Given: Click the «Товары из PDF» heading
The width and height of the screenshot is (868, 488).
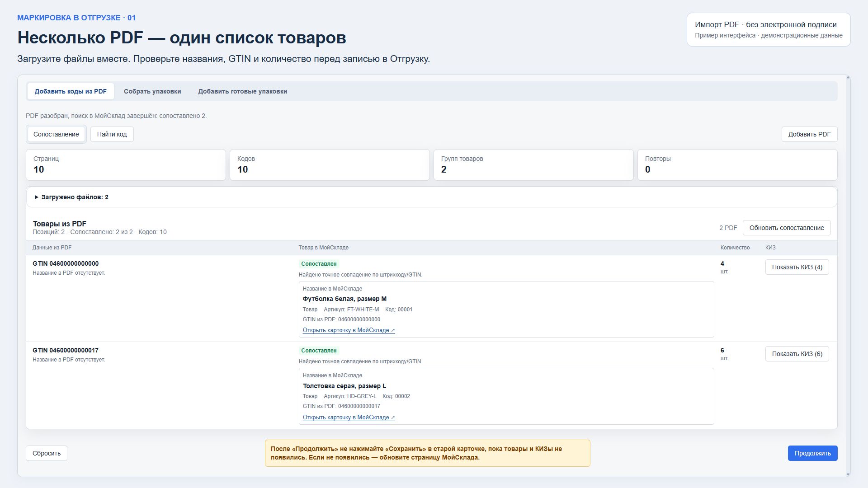Looking at the screenshot, I should click(59, 224).
